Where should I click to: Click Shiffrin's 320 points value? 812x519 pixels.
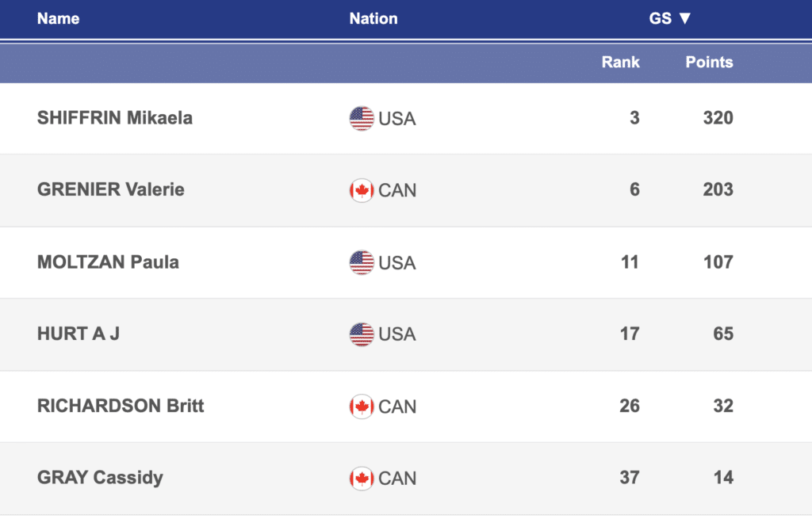[718, 118]
